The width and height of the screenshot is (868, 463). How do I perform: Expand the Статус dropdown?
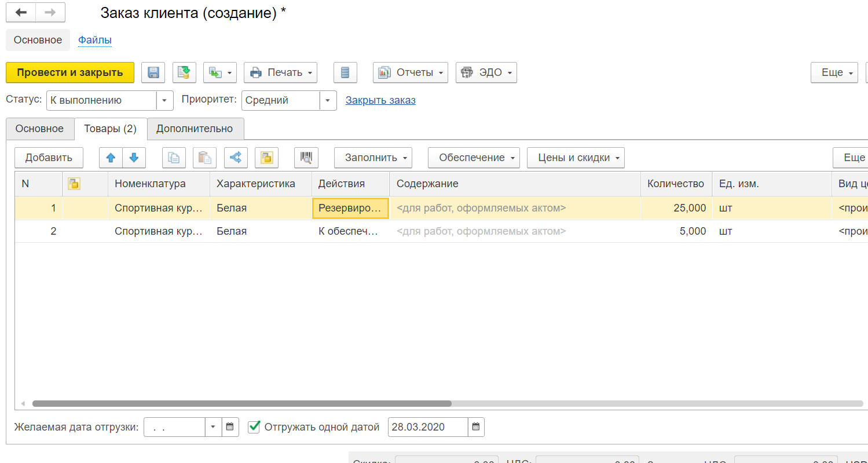[x=164, y=100]
